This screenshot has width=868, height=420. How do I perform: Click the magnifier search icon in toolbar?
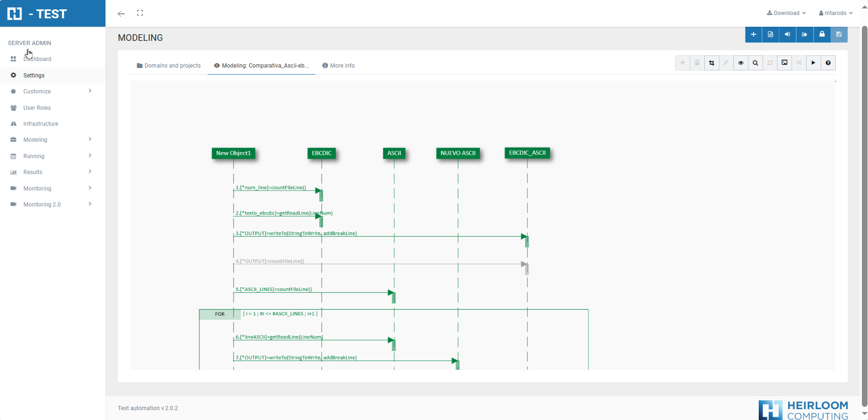[x=755, y=63]
